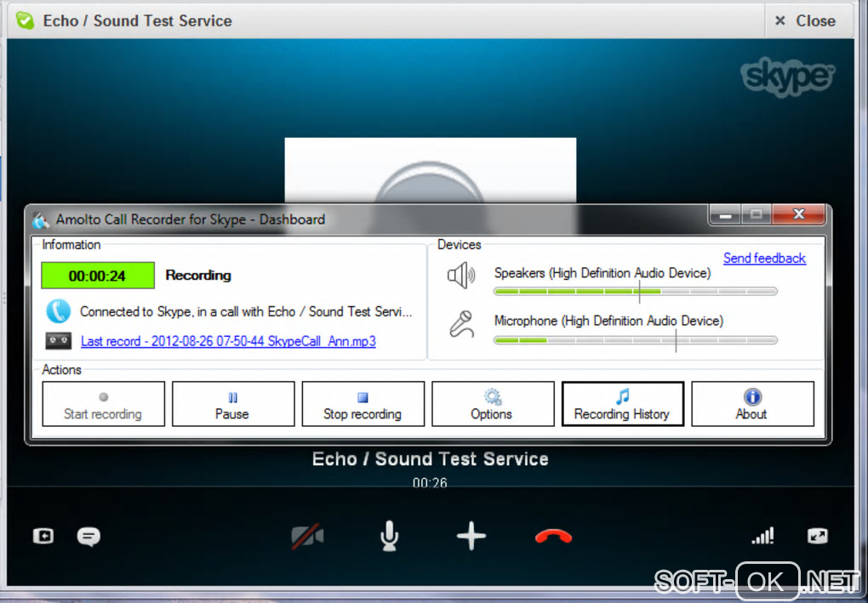The image size is (868, 603).
Task: Click the green Skype status icon in header
Action: click(25, 20)
